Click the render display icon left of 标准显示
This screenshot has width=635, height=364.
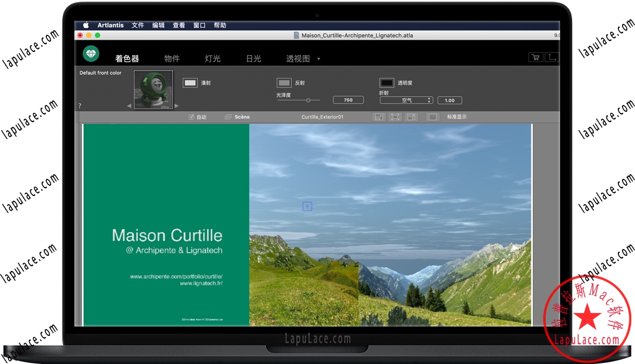[432, 116]
